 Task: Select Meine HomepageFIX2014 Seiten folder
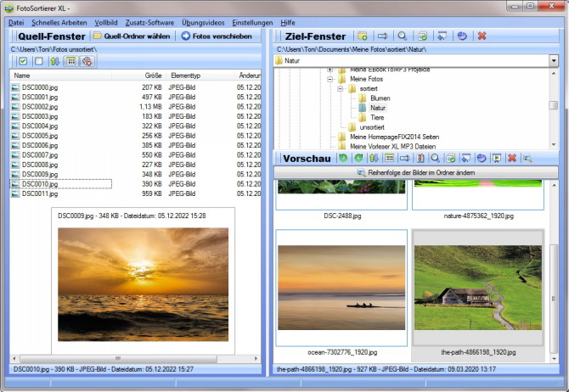click(x=394, y=137)
